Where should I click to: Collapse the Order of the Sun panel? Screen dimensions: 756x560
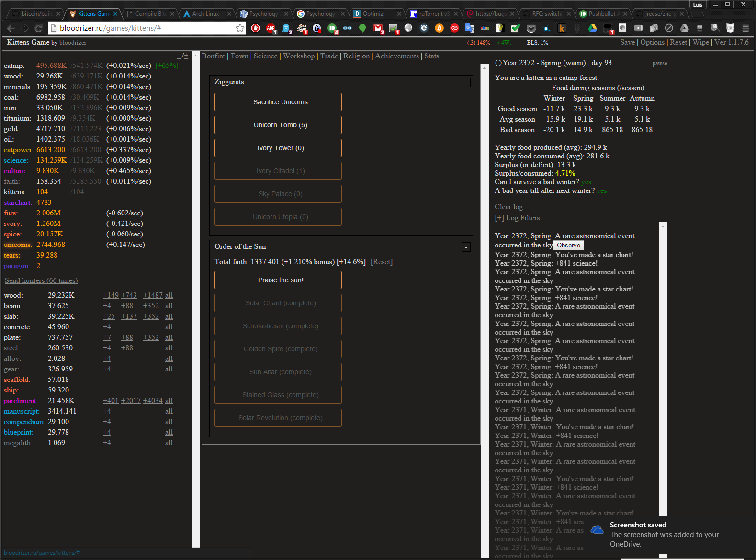pyautogui.click(x=466, y=247)
